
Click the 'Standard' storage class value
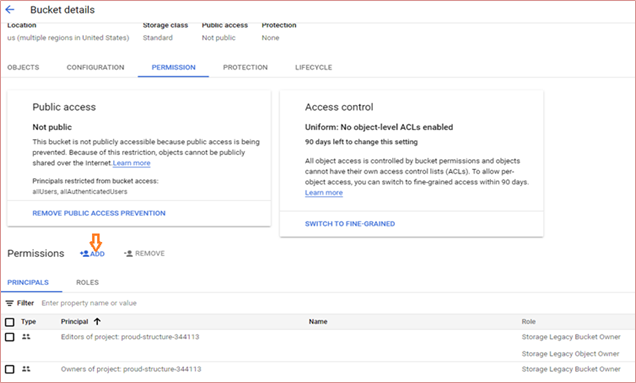[x=158, y=38]
